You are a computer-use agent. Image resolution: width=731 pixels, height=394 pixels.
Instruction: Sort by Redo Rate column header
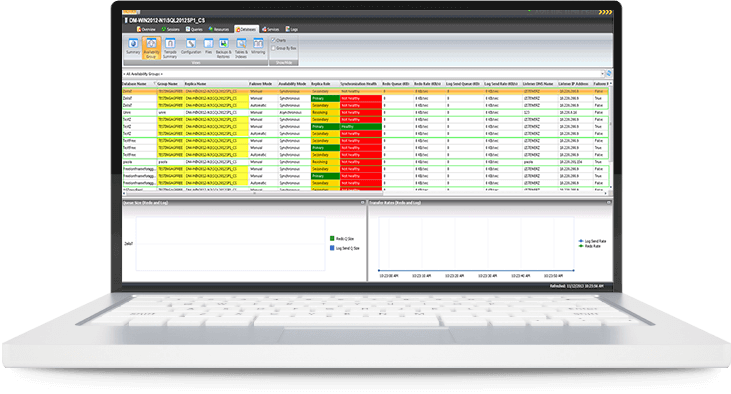tap(428, 84)
